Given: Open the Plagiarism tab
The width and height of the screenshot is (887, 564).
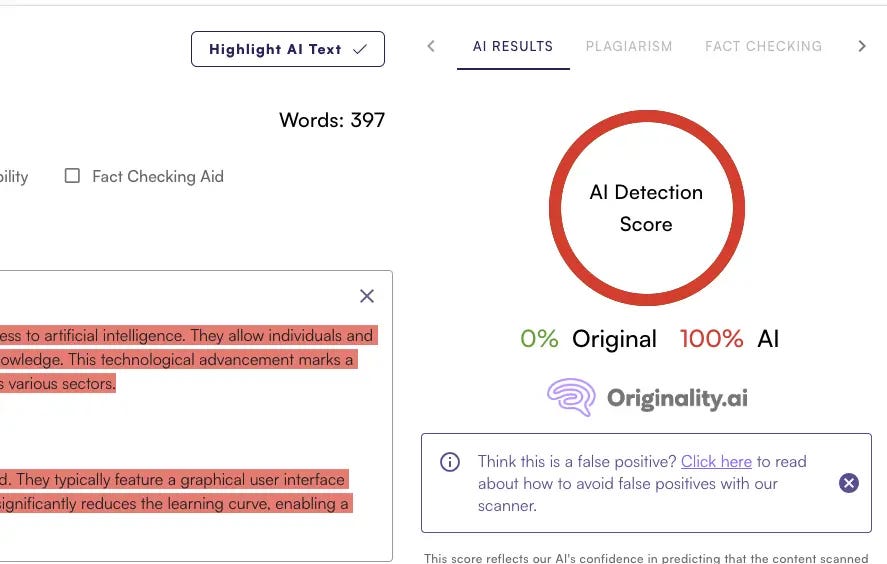Looking at the screenshot, I should 629,46.
